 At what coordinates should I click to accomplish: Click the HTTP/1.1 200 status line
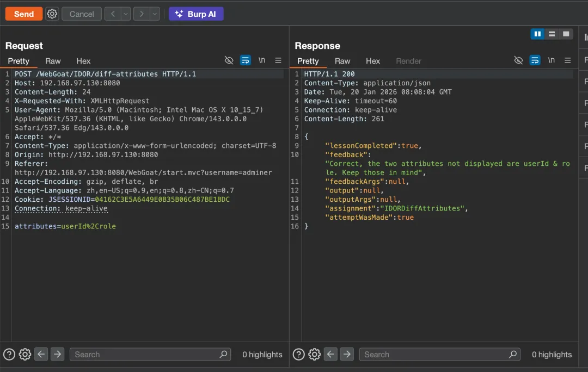pos(329,74)
